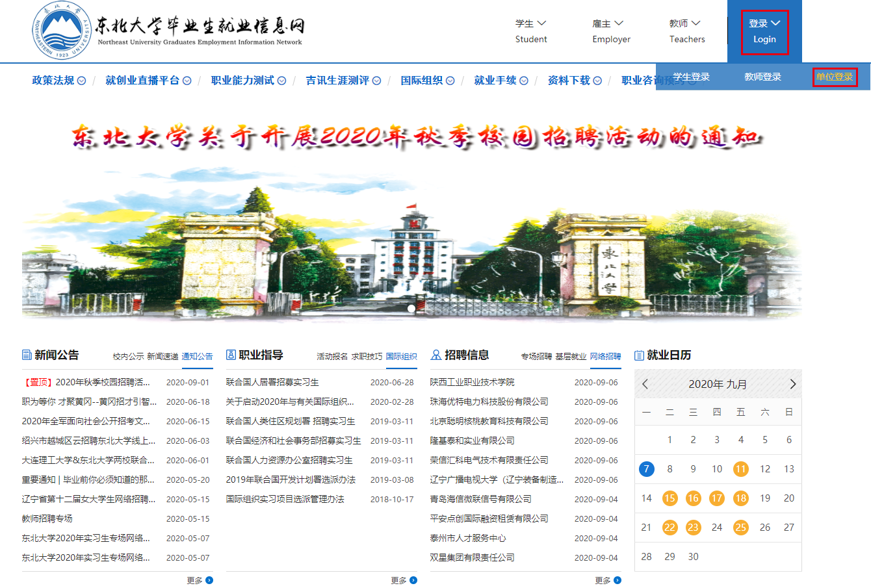Screen dimensions: 871x588
Task: Expand the 政策法规 menu arrow
Action: tap(81, 81)
